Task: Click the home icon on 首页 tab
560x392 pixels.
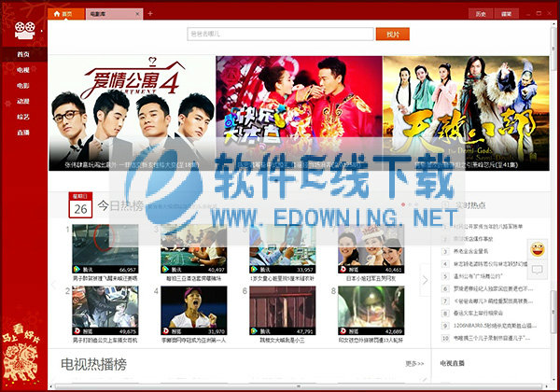Action: (59, 15)
